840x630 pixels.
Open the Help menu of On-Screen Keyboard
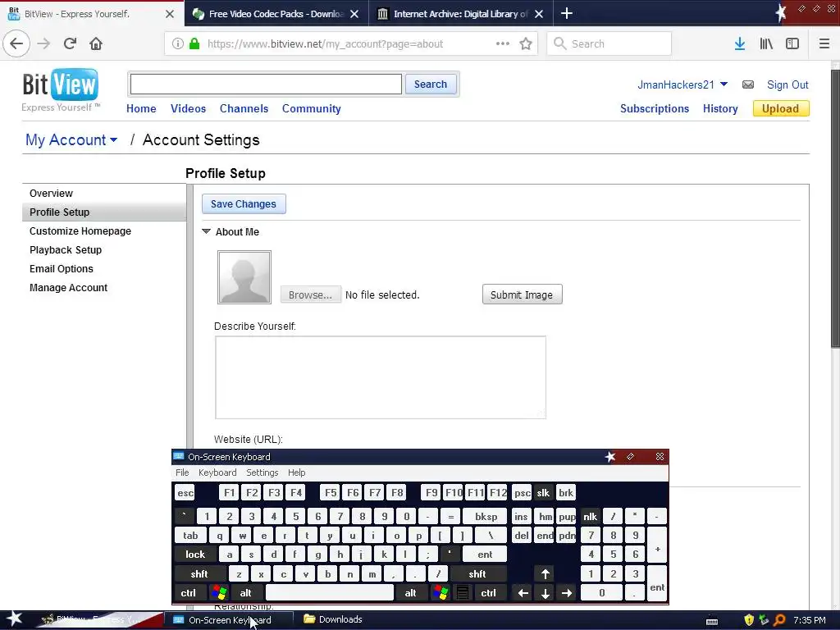click(297, 472)
